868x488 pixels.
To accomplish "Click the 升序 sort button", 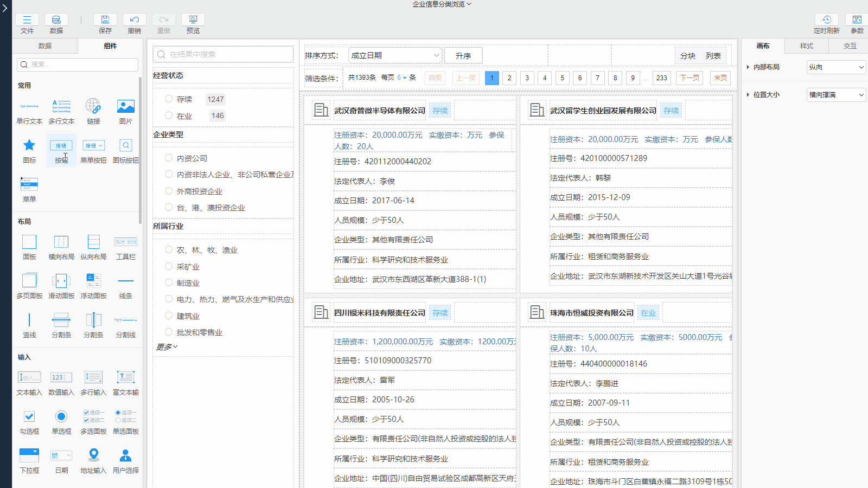I will coord(463,56).
